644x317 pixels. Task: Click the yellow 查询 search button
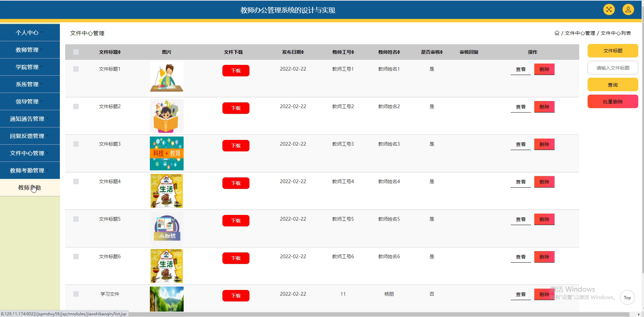pyautogui.click(x=613, y=84)
